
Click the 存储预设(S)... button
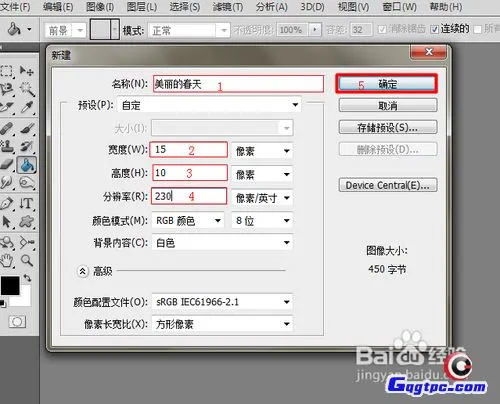[388, 127]
